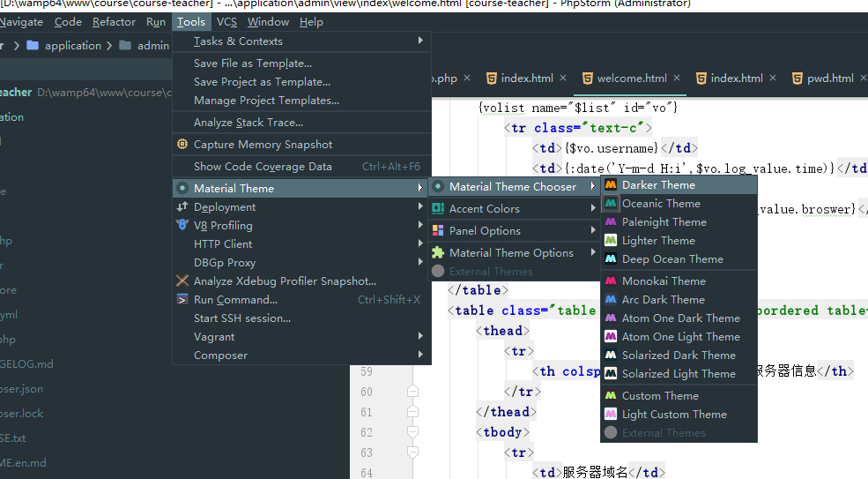
Task: Expand the Material Theme Options submenu arrow
Action: tap(593, 252)
